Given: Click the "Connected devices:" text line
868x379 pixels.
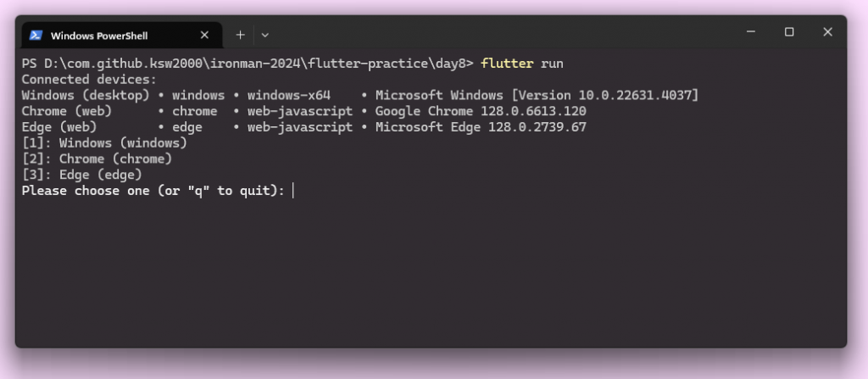Looking at the screenshot, I should [89, 79].
